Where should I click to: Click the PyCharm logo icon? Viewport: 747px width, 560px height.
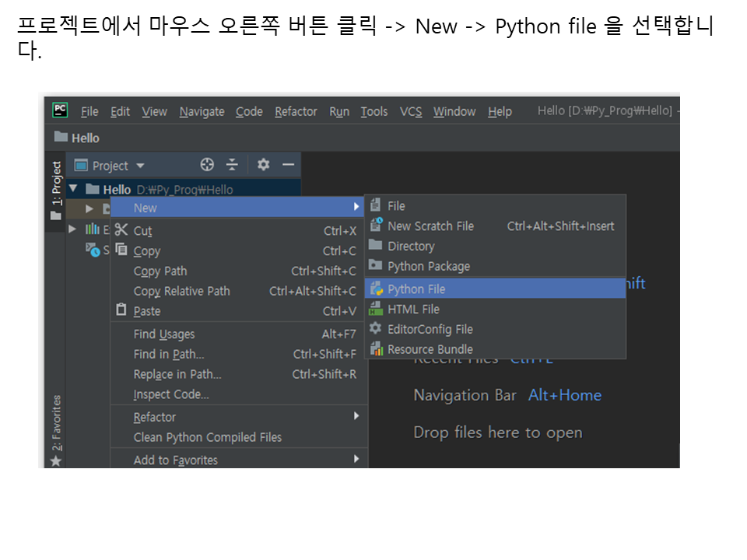(60, 110)
